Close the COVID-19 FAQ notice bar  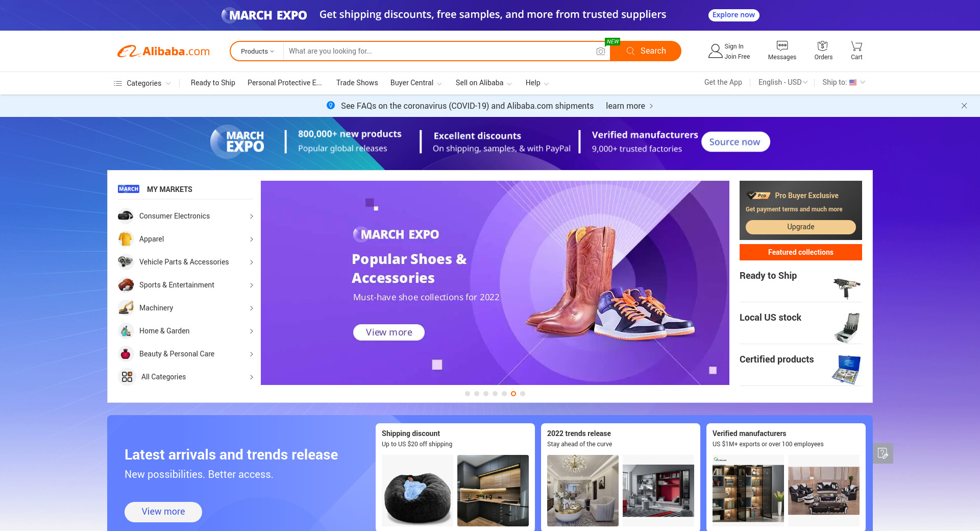[964, 106]
